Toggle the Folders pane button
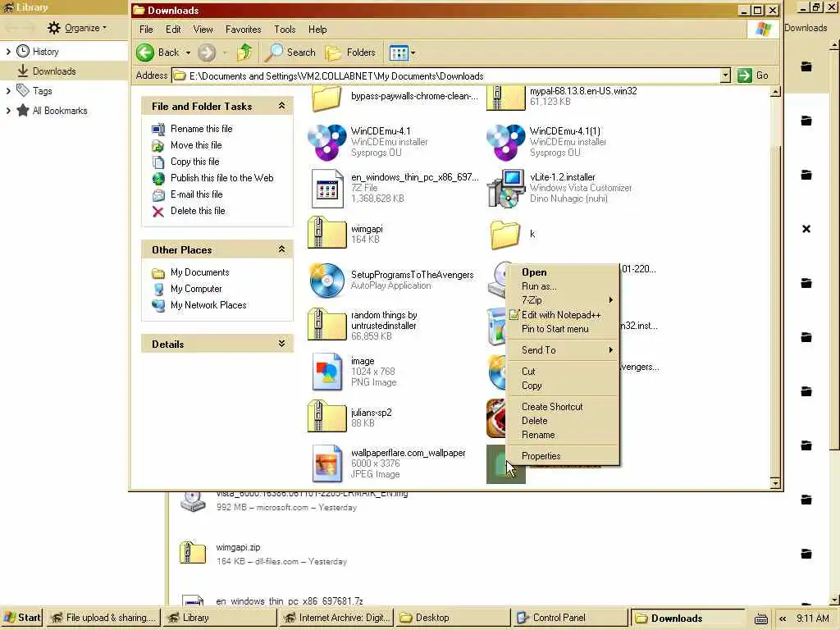The image size is (840, 630). tap(350, 52)
